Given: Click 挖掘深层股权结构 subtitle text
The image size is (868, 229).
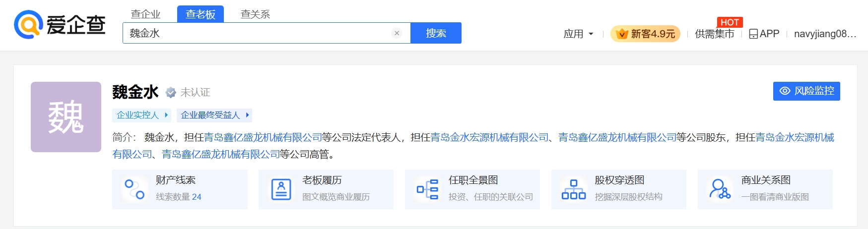Looking at the screenshot, I should point(629,197).
